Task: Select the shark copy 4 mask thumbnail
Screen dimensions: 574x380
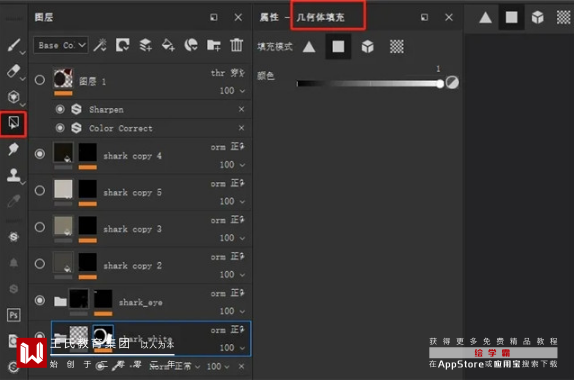Action: tap(88, 152)
